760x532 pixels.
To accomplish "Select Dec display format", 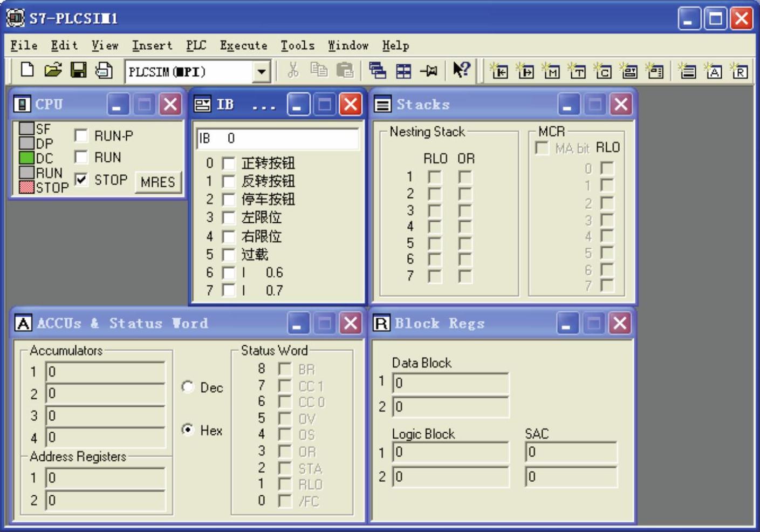I will tap(188, 387).
